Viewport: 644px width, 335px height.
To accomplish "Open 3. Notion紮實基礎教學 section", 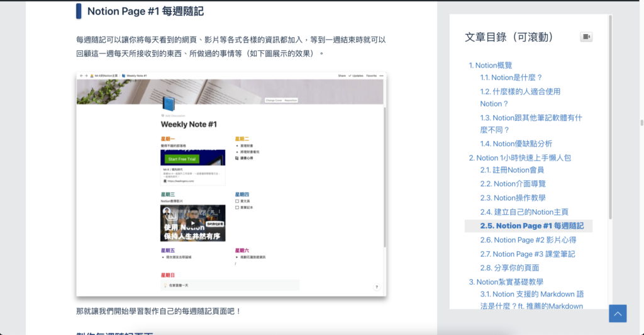I will [x=506, y=282].
